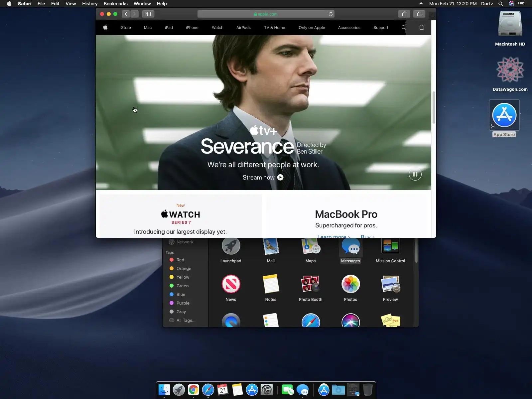Open the Edit menu
The width and height of the screenshot is (532, 399).
[x=55, y=4]
